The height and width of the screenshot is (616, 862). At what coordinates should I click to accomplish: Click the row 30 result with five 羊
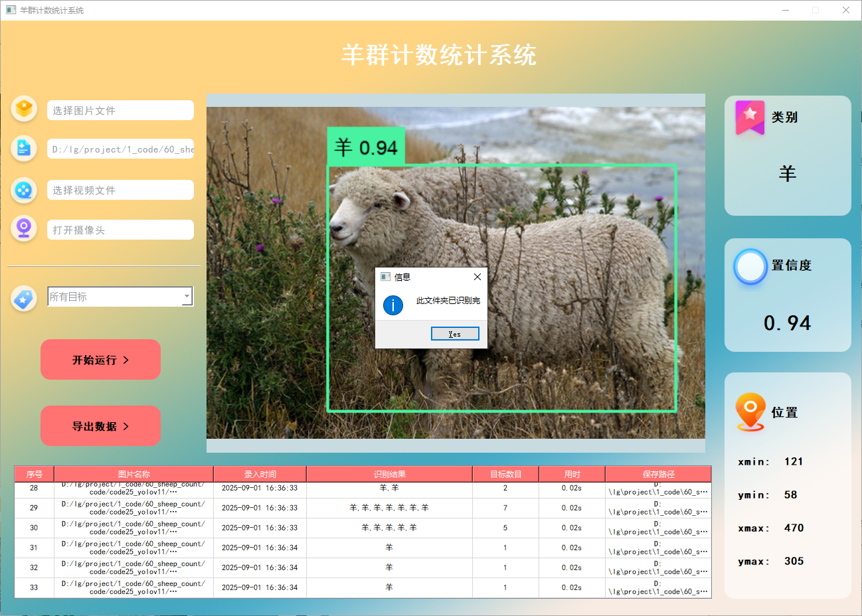pyautogui.click(x=389, y=528)
